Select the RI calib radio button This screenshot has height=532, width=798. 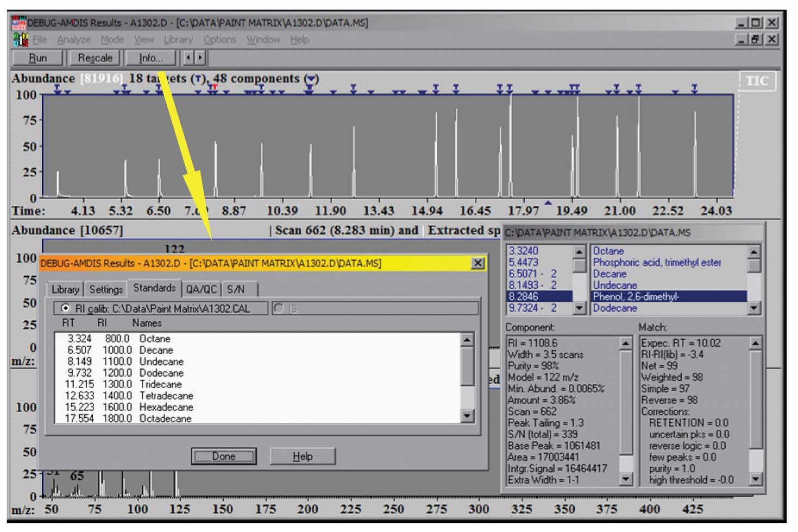[66, 308]
